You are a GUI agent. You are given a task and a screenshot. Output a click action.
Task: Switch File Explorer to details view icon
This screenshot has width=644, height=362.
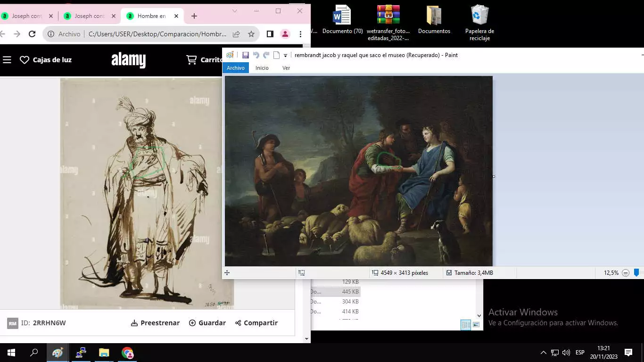point(466,325)
